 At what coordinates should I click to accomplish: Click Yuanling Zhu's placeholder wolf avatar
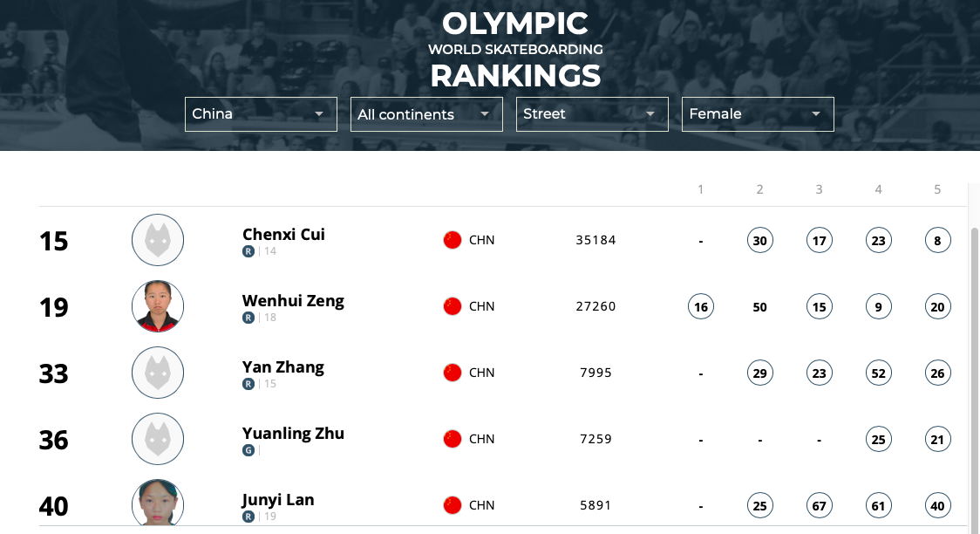coord(158,439)
